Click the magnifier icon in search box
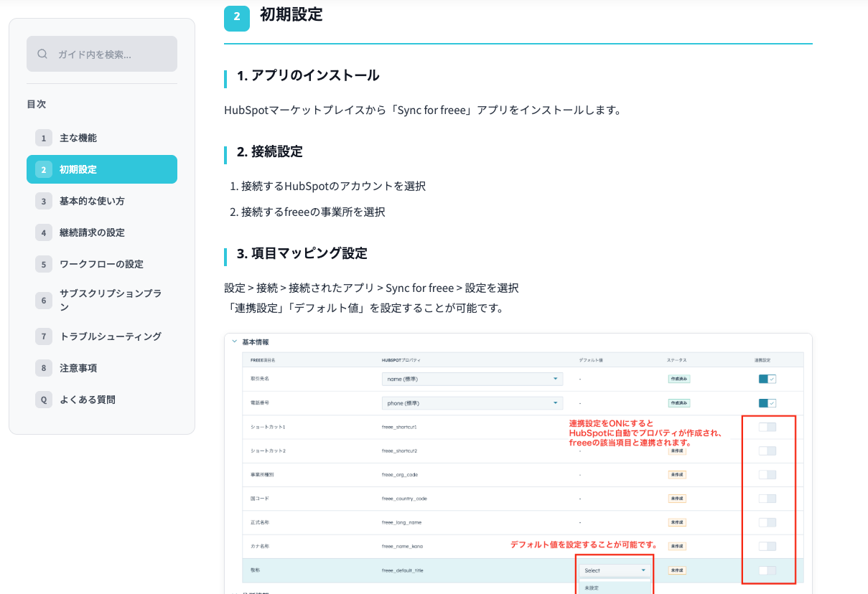The height and width of the screenshot is (594, 868). click(42, 54)
